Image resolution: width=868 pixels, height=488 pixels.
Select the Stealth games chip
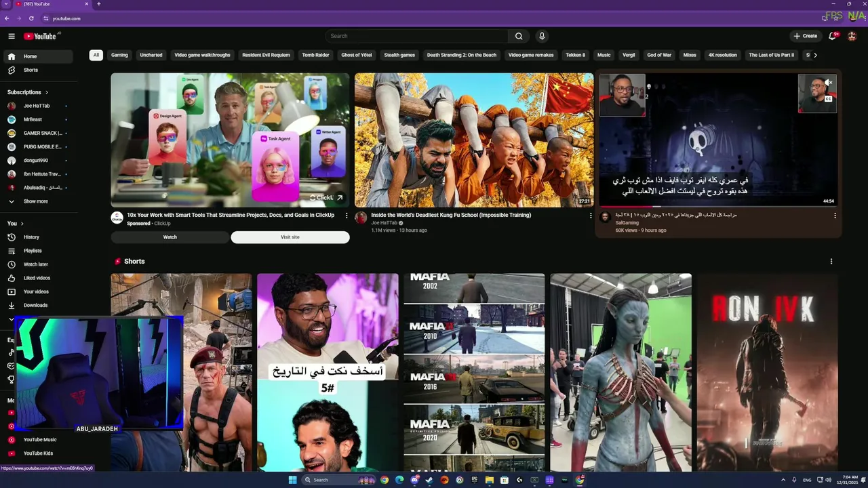coord(399,55)
